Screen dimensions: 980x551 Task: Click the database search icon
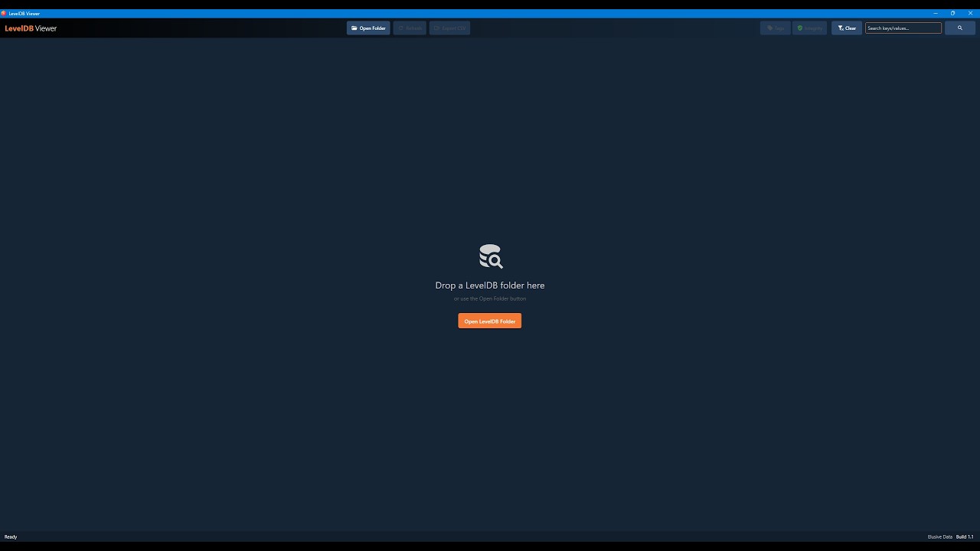pyautogui.click(x=491, y=256)
